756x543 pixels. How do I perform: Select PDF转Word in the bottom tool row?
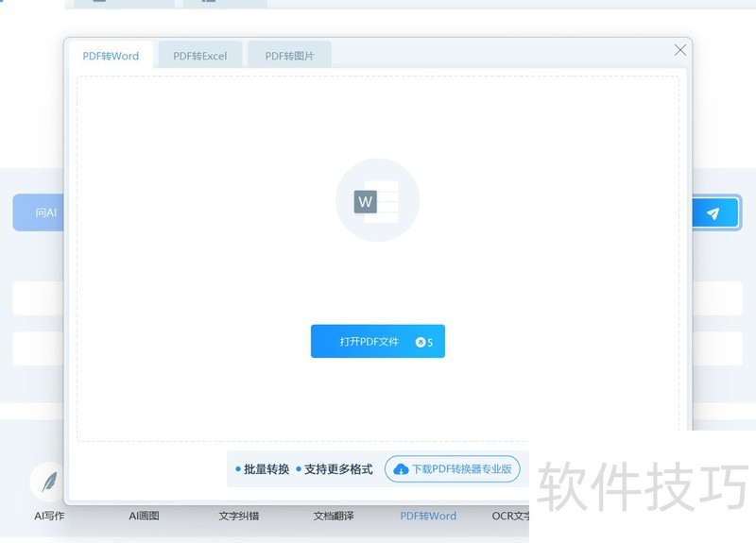[x=427, y=516]
